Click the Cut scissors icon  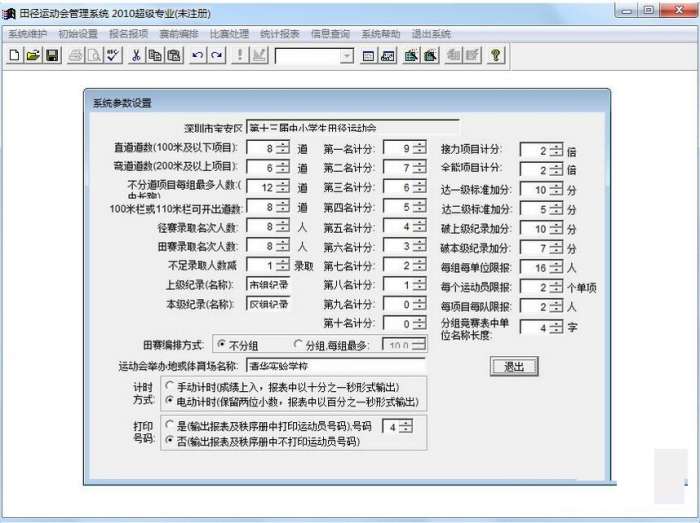(136, 55)
